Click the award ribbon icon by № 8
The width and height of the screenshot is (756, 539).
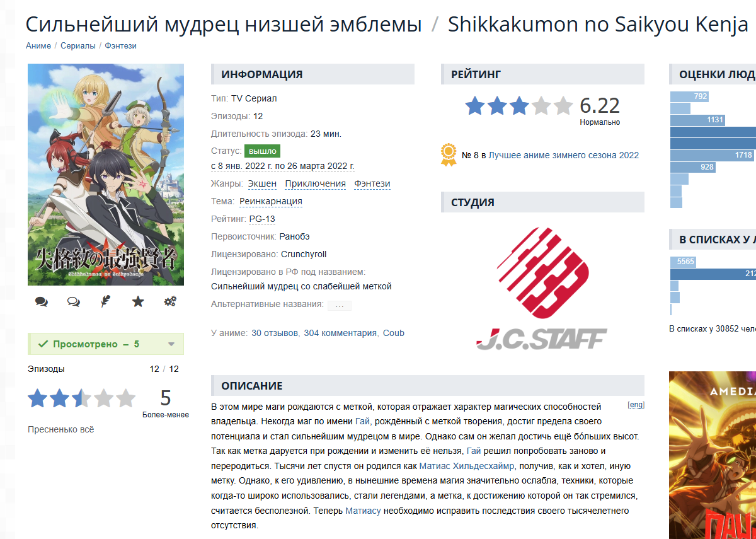(x=449, y=155)
